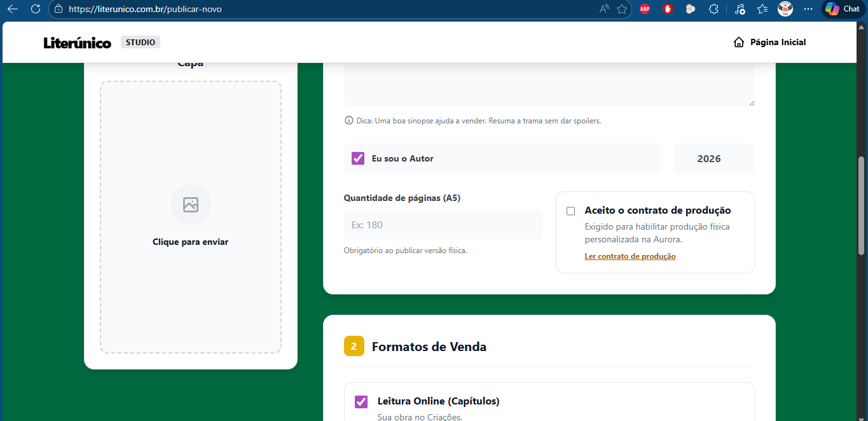Toggle the 'Eu sou o Autor' checkbox
The width and height of the screenshot is (868, 421).
(358, 158)
